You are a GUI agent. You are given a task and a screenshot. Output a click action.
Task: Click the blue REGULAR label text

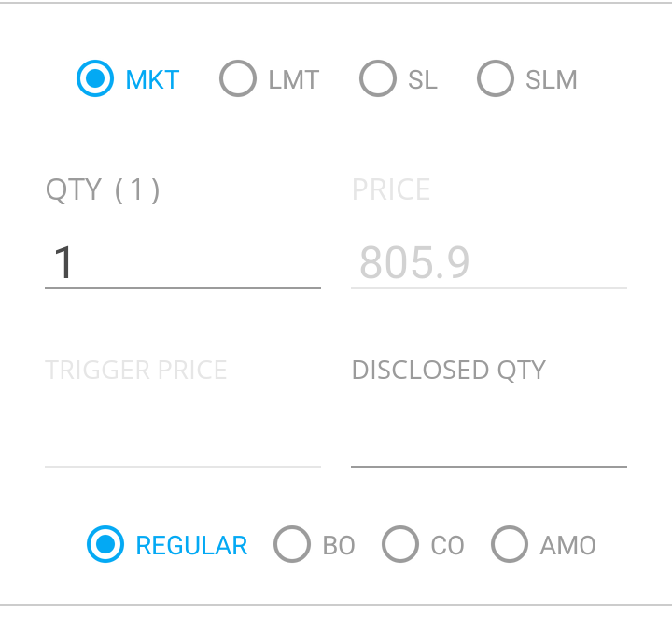point(191,546)
